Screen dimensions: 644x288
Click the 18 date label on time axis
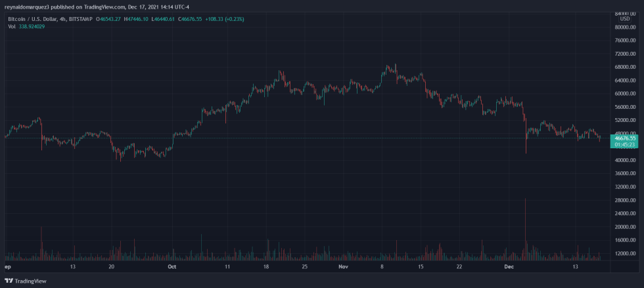[x=265, y=266]
